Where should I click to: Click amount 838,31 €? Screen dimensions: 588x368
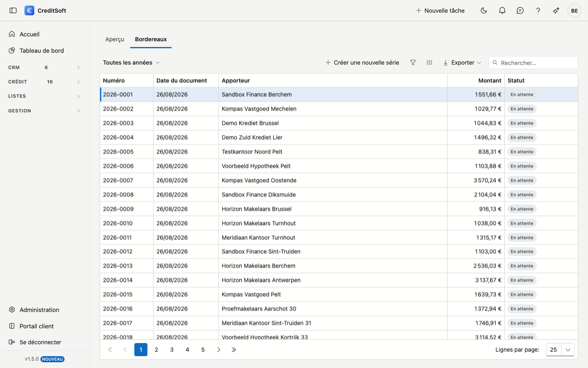[x=490, y=152]
